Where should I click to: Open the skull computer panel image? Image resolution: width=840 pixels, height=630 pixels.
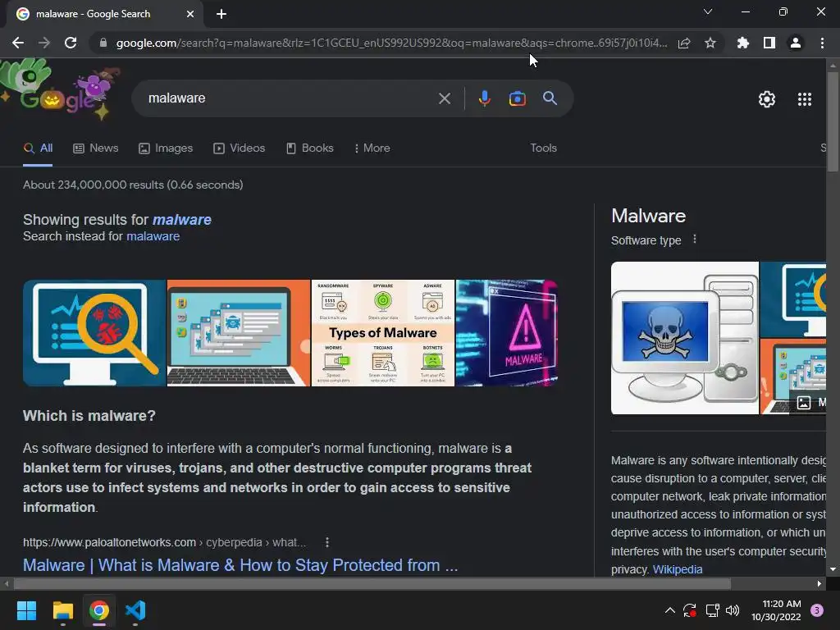coord(685,338)
